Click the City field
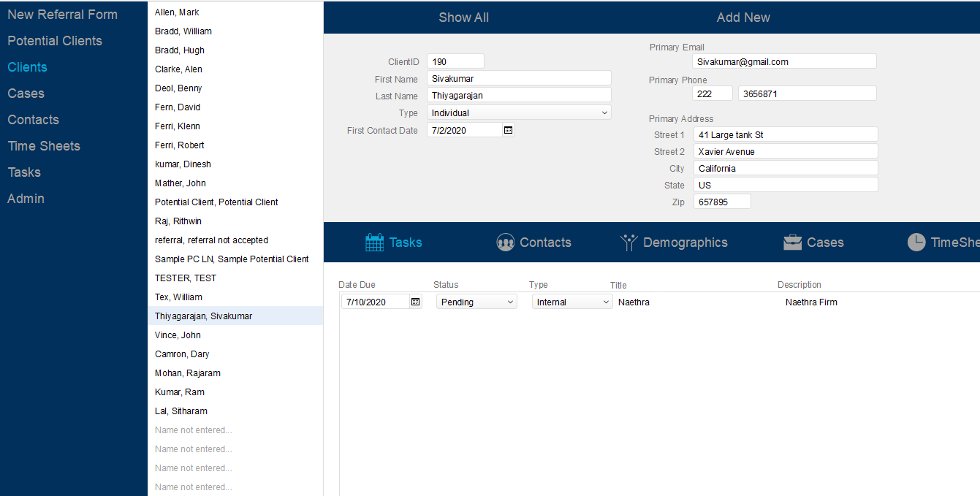980x496 pixels. (786, 168)
